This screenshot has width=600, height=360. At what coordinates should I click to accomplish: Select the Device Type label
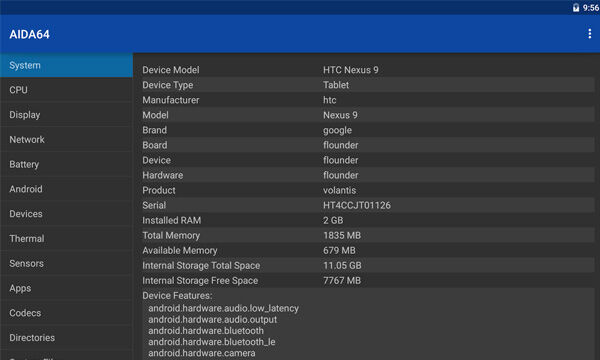click(168, 85)
